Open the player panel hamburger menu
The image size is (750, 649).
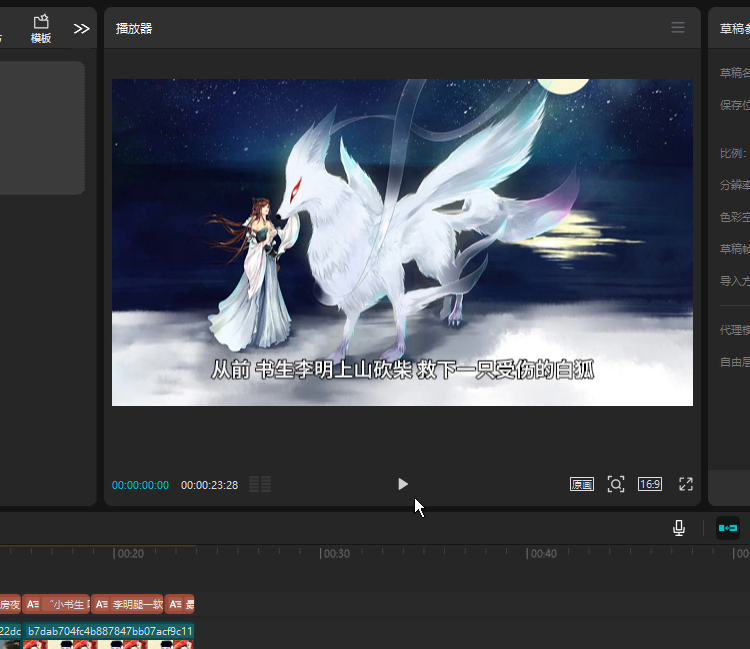(678, 27)
